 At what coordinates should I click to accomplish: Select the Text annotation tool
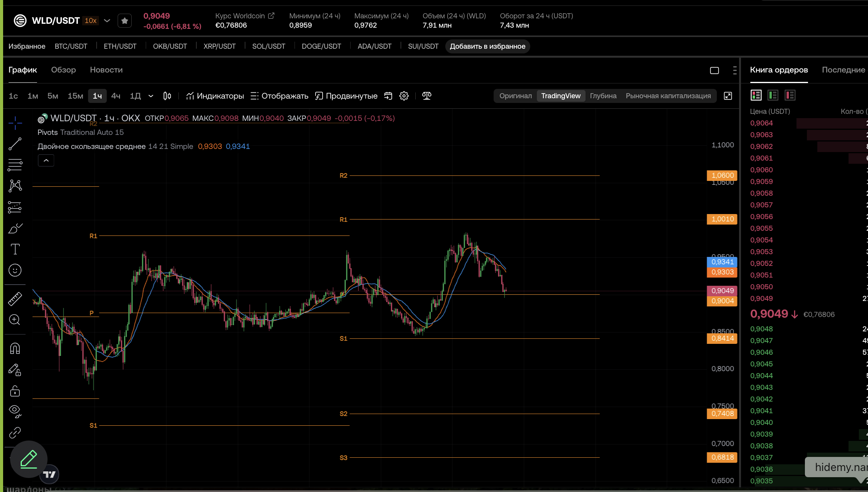[15, 249]
